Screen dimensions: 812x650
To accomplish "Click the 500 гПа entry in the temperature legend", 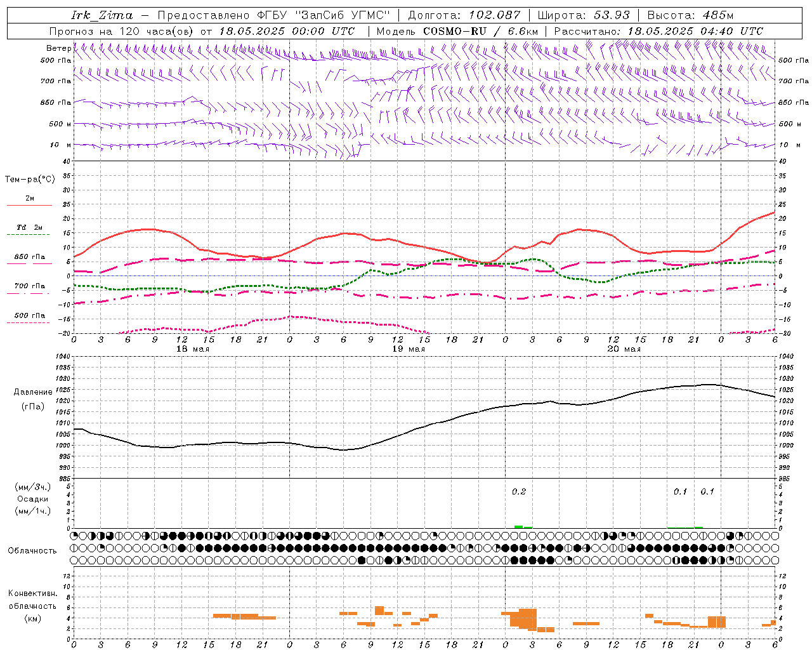I will click(30, 315).
